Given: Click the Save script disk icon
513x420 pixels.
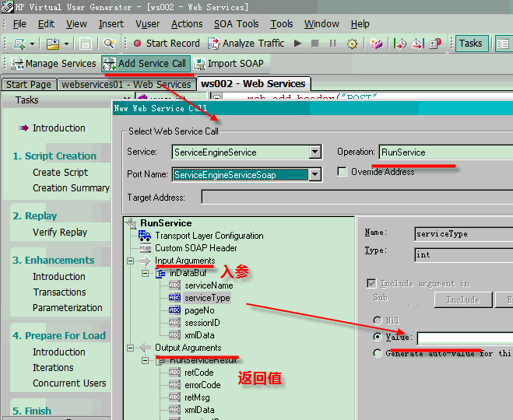Looking at the screenshot, I should 86,44.
